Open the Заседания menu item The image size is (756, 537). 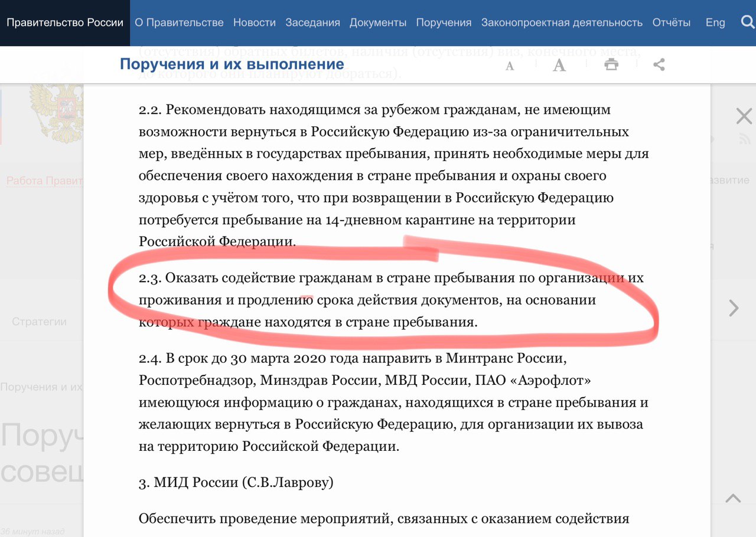coord(312,22)
